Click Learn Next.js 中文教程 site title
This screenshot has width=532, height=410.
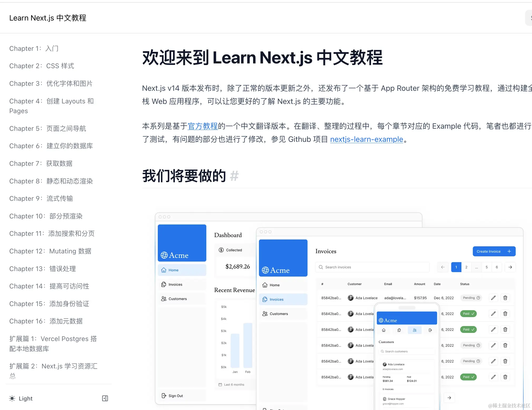[x=48, y=18]
